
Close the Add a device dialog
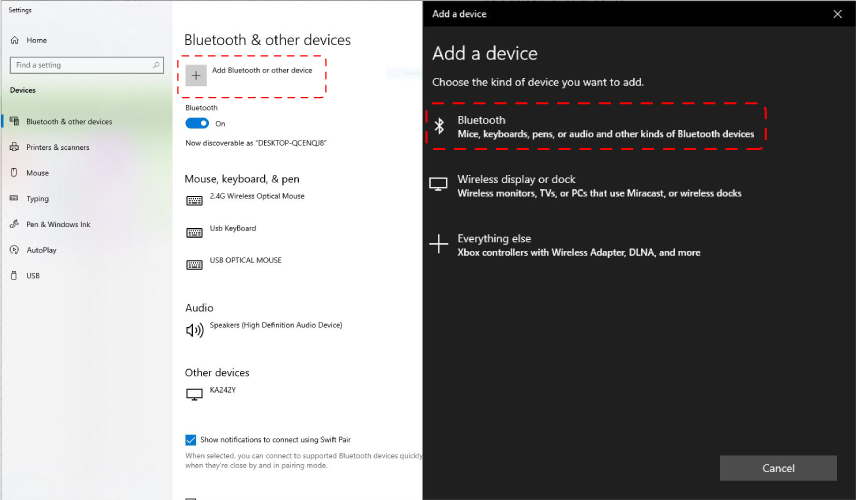[x=837, y=14]
